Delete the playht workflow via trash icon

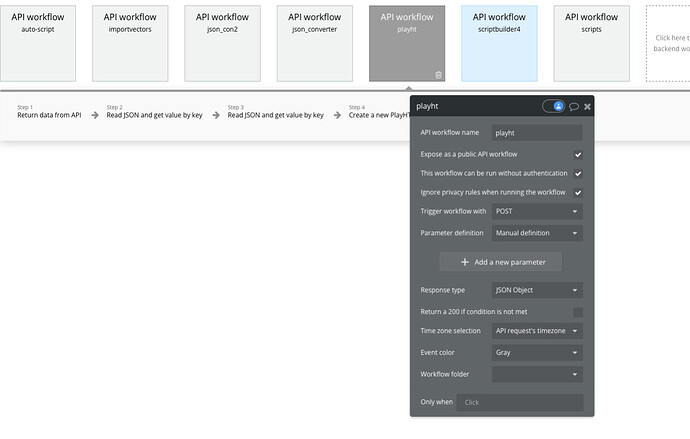[x=438, y=75]
